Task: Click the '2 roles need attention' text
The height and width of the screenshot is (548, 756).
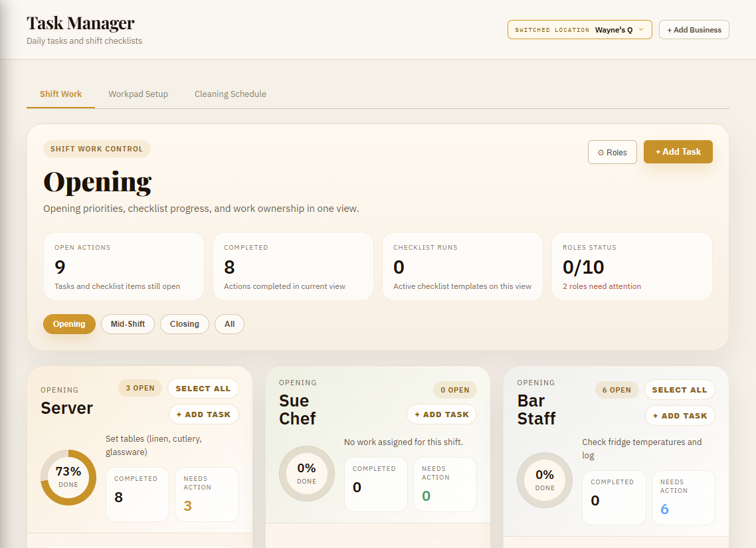Action: [x=602, y=286]
